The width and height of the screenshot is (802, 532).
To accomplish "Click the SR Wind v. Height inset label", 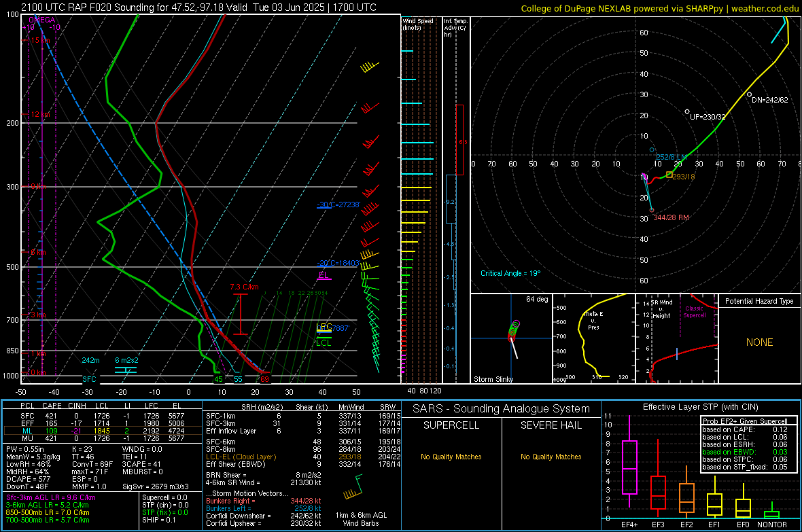I will 661,309.
